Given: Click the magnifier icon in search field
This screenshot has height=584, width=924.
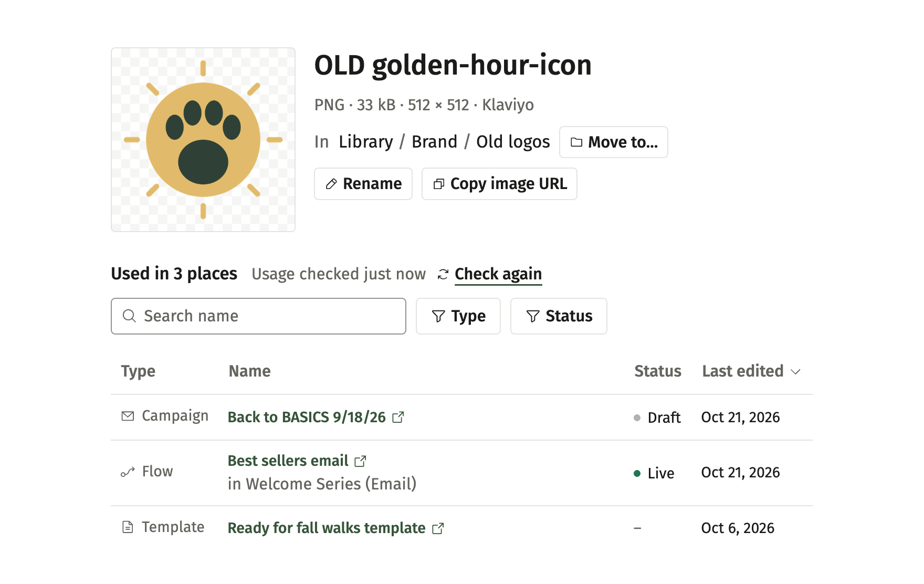Looking at the screenshot, I should coord(129,316).
